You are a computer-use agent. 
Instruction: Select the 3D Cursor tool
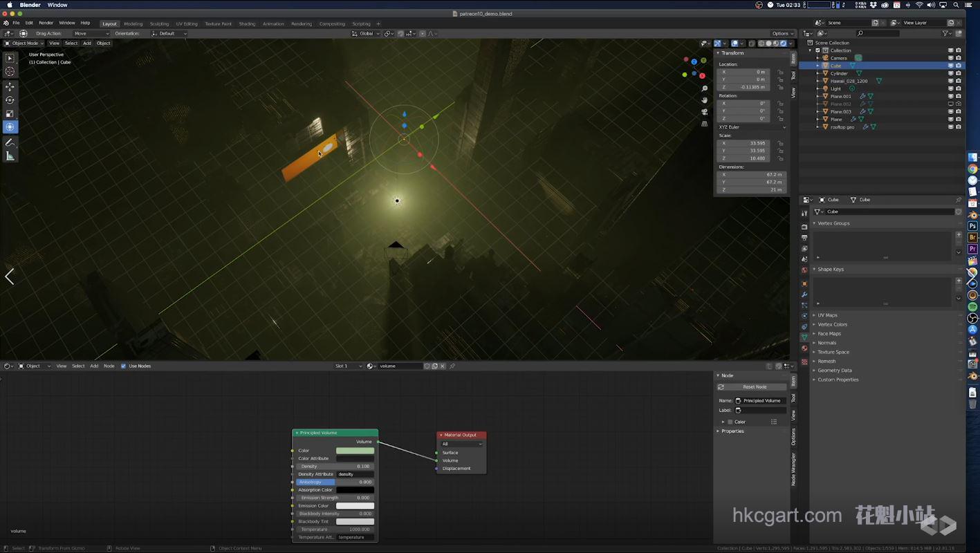coord(10,71)
